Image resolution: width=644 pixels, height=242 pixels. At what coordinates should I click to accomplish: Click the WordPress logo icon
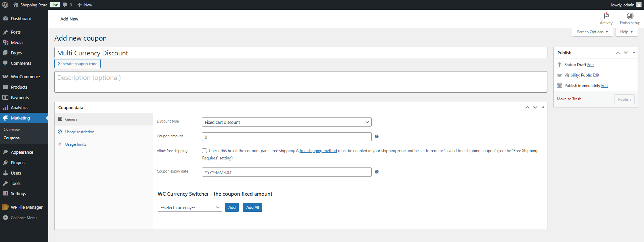5,5
